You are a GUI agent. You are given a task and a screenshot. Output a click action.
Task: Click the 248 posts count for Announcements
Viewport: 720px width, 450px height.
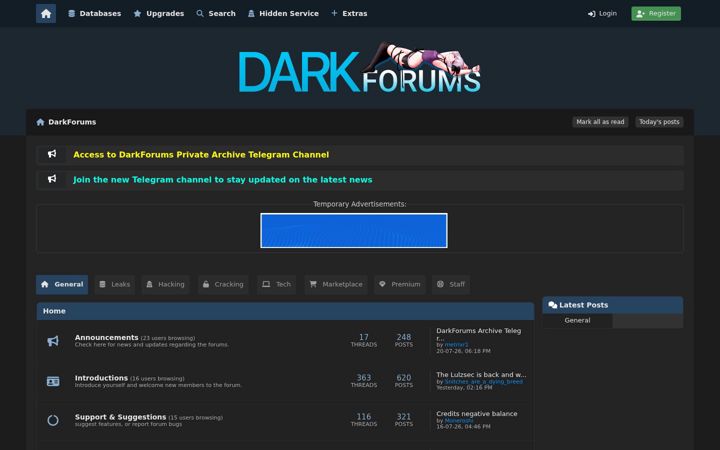tap(404, 340)
